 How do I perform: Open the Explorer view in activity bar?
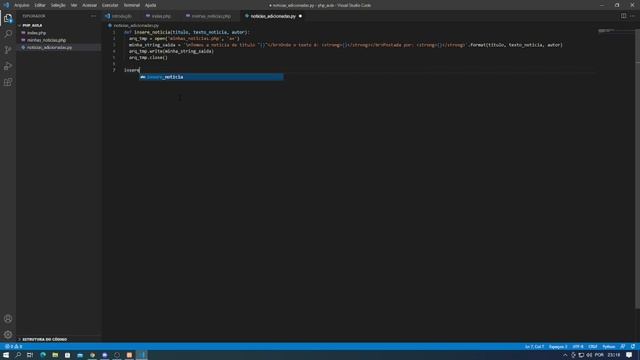point(8,18)
